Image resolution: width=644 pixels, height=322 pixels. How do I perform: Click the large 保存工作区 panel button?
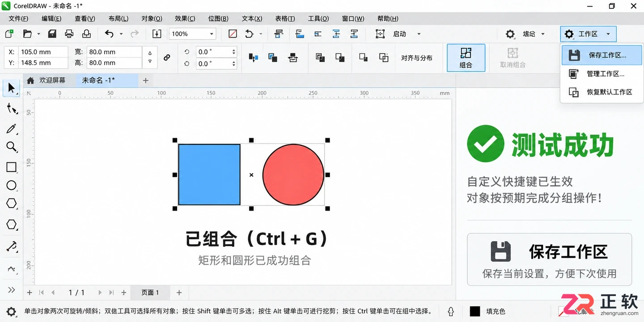(x=549, y=259)
